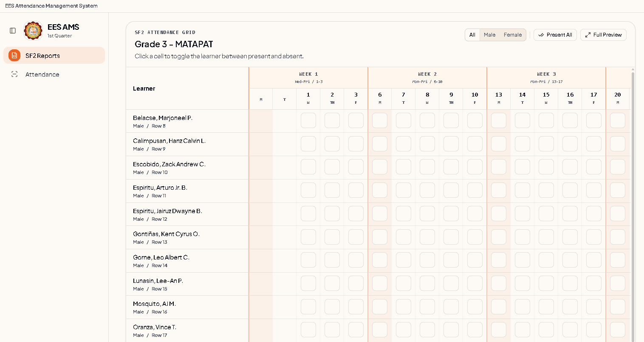Click learner name Belacse, Marjoneel P.
Screen dimensions: 644x342
[163, 118]
